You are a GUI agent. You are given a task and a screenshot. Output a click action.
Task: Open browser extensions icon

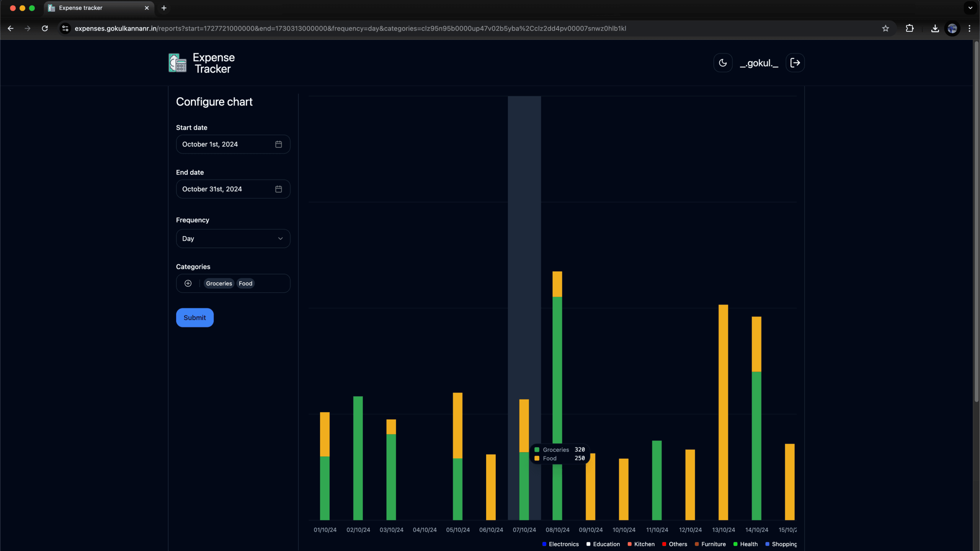tap(910, 28)
